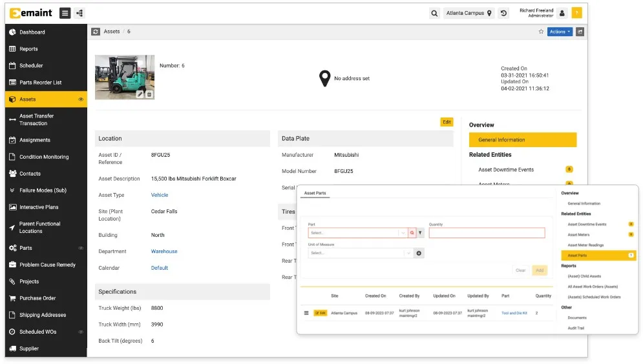Open the Atlanta Campus location selector
This screenshot has height=364, width=643.
tap(469, 13)
